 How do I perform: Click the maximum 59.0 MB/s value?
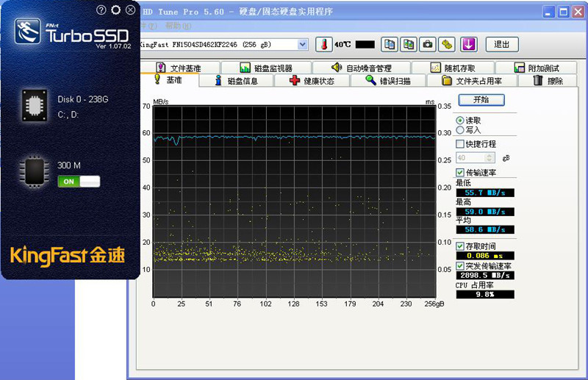click(x=485, y=212)
